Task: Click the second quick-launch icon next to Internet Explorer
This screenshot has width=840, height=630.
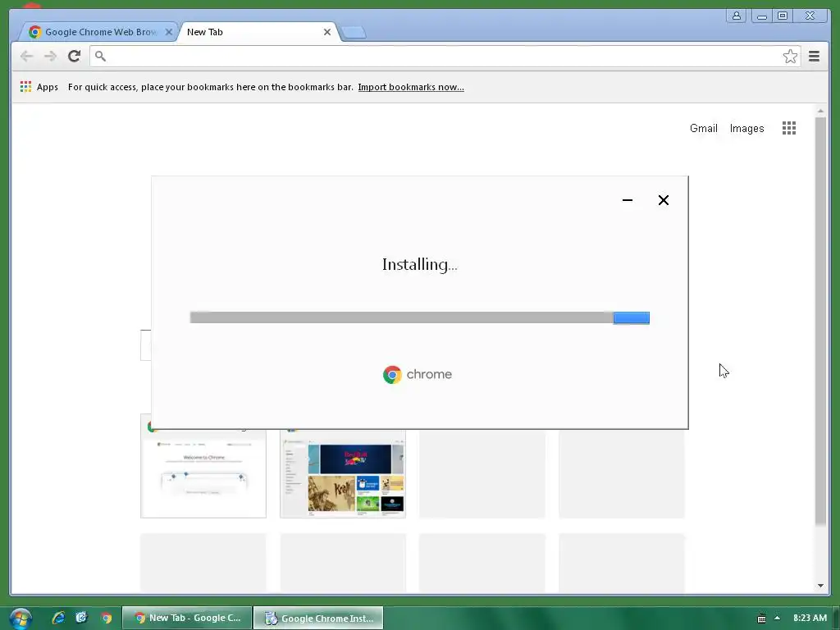Action: point(81,618)
